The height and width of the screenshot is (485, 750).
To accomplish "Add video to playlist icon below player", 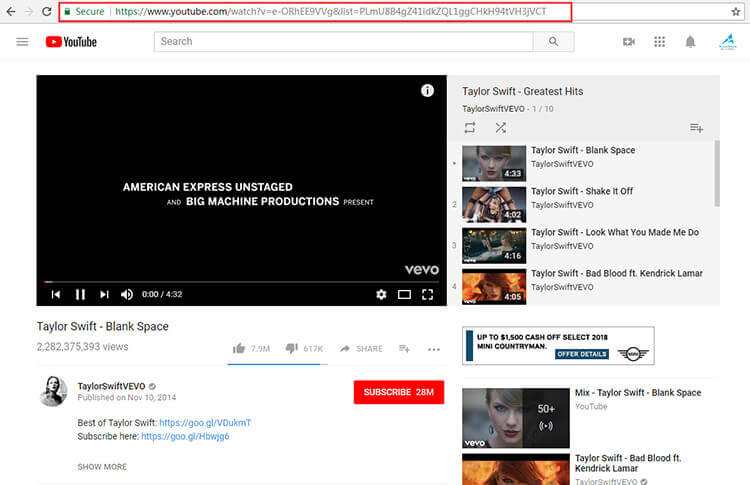I will [405, 348].
